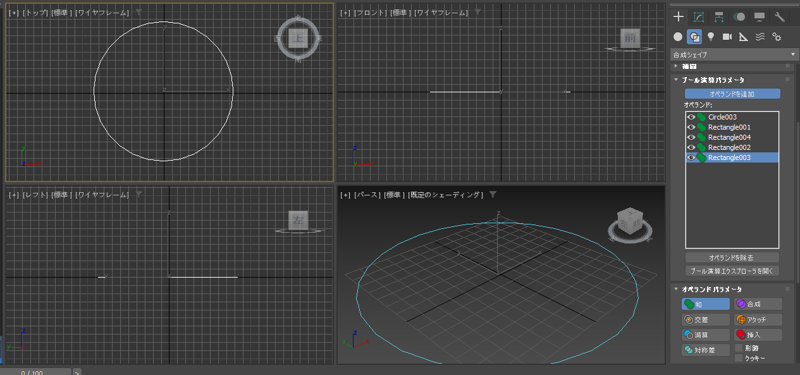Open the Modify panel tab
The width and height of the screenshot is (800, 375).
pos(698,17)
